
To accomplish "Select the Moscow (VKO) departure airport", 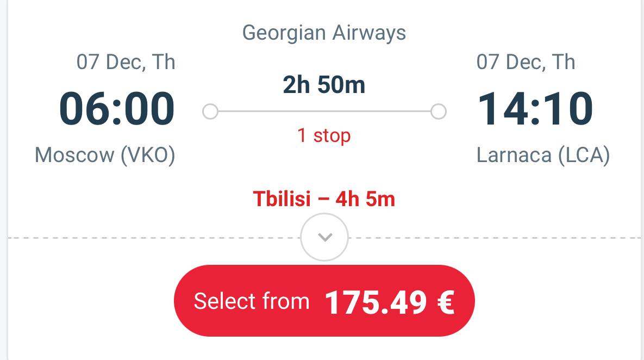I will click(x=105, y=156).
